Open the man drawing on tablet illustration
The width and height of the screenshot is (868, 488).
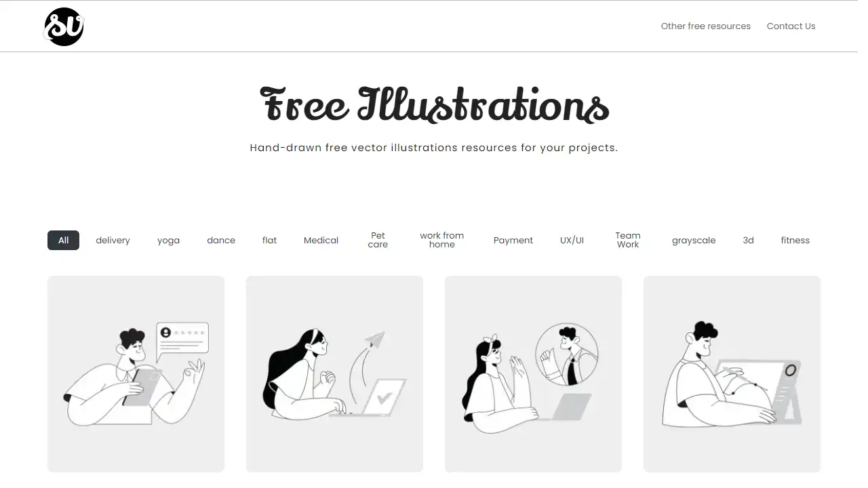[x=732, y=374]
